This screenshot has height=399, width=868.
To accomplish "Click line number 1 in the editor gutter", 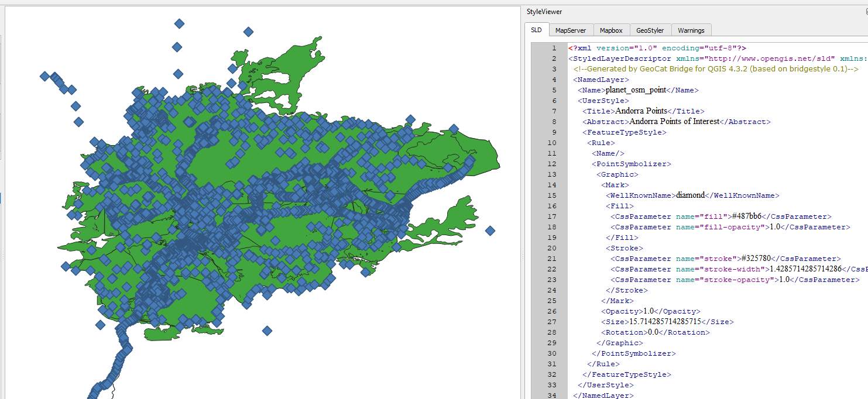I will click(554, 48).
